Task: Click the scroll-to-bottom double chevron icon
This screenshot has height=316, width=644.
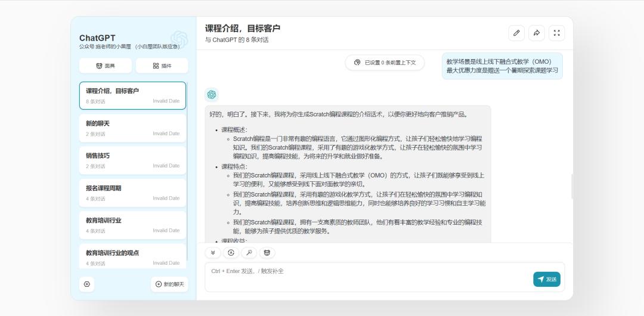Action: (x=213, y=253)
